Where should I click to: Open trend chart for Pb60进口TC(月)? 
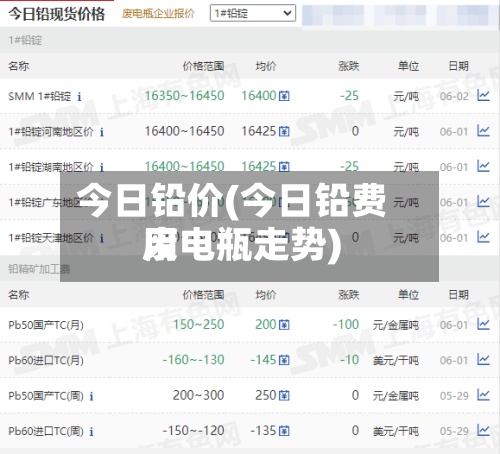click(x=483, y=360)
